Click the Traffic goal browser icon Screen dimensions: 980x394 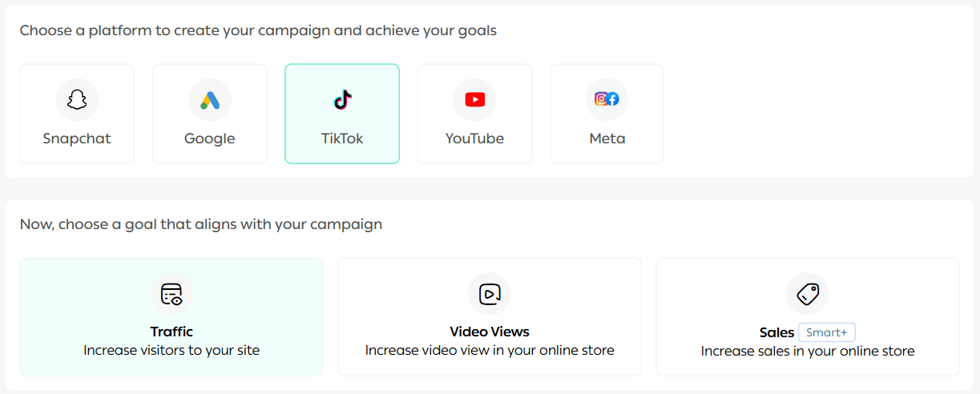171,294
